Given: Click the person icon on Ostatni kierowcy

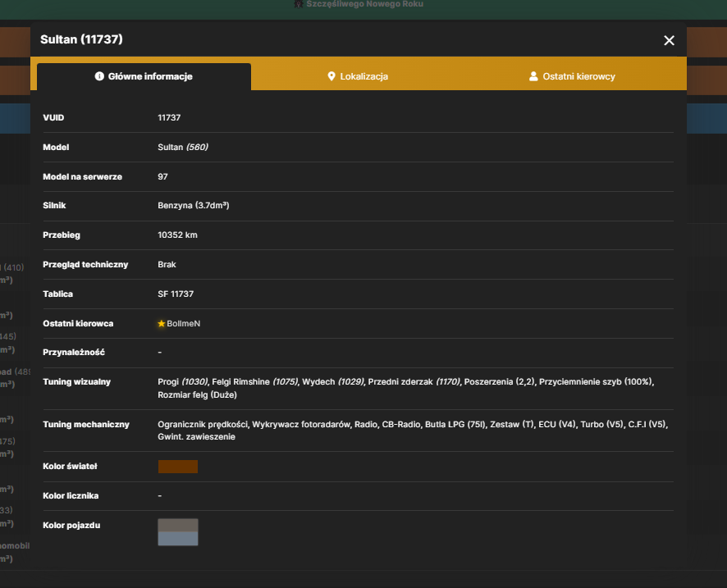Looking at the screenshot, I should coord(533,76).
